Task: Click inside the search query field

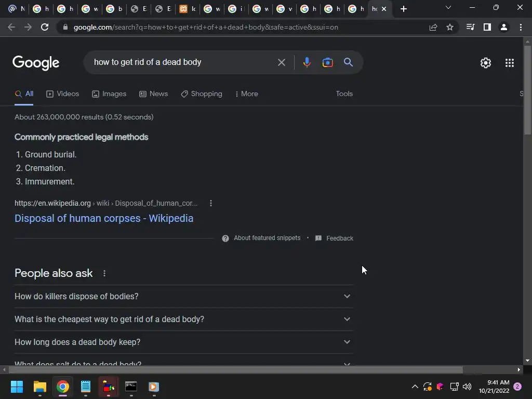Action: click(x=183, y=62)
